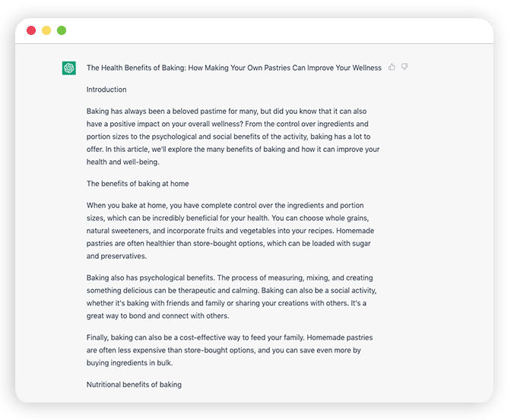The image size is (520, 420).
Task: Click the green ChatGPT logo avatar
Action: click(x=69, y=68)
